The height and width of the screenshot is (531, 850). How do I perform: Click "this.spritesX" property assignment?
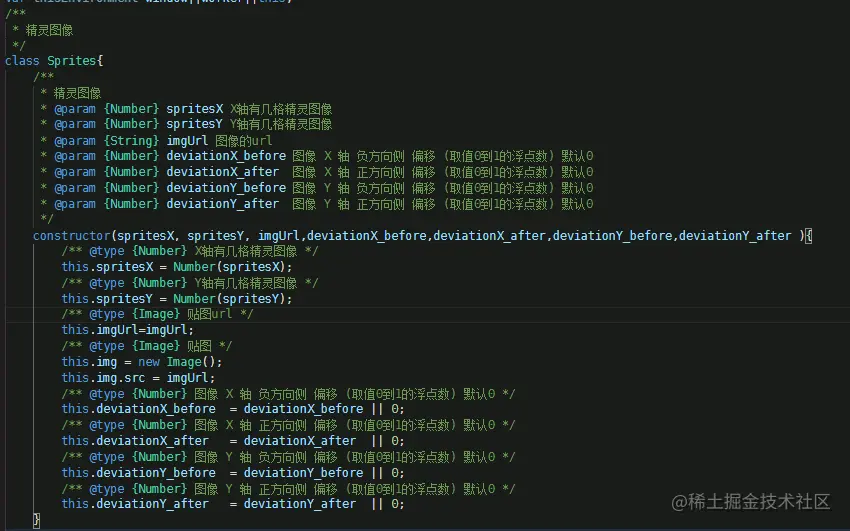[x=107, y=267]
